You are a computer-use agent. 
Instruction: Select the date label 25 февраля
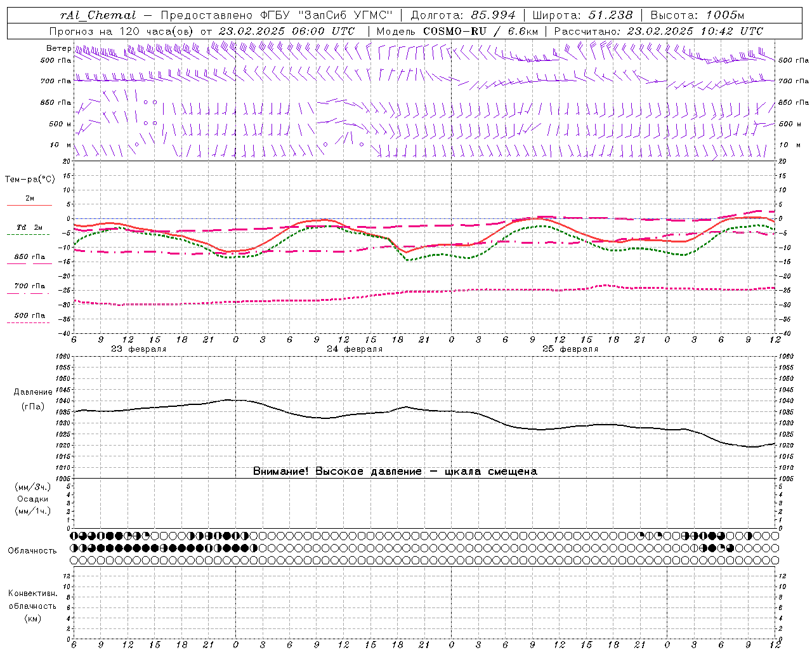pyautogui.click(x=570, y=349)
